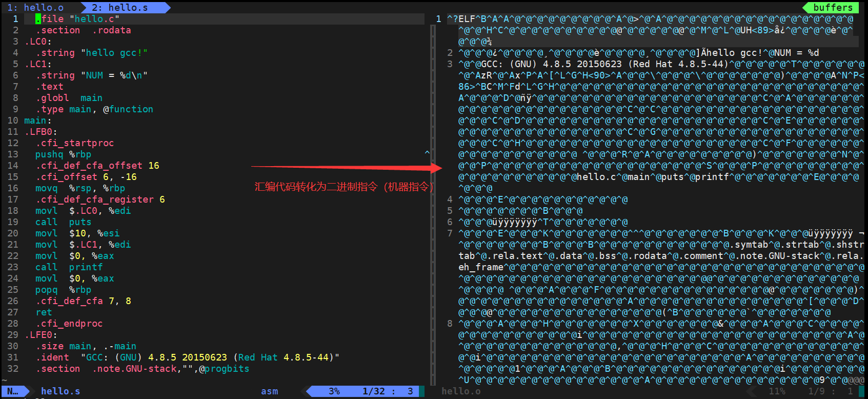868x399 pixels.
Task: Click the call printf instruction
Action: pyautogui.click(x=69, y=267)
